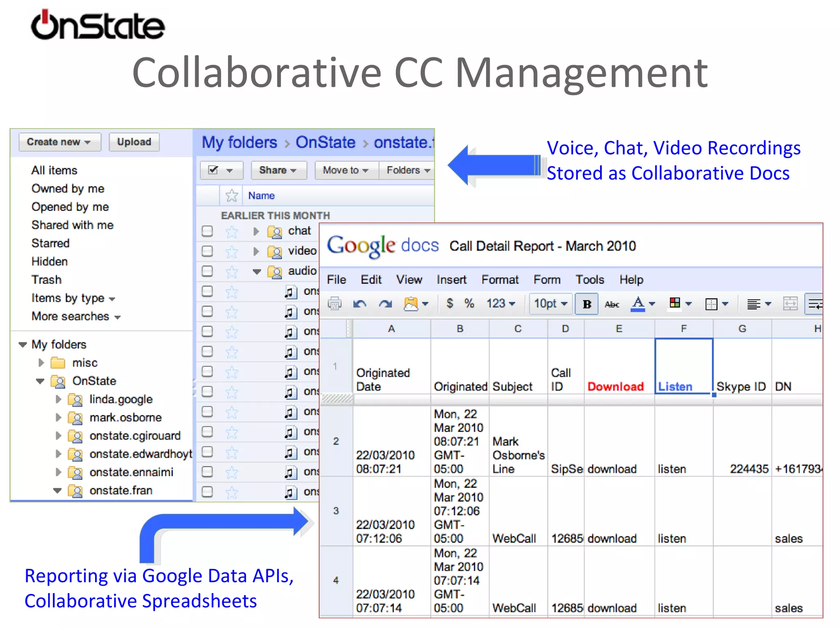Image resolution: width=840 pixels, height=630 pixels.
Task: Open the Move to dropdown
Action: coord(347,170)
